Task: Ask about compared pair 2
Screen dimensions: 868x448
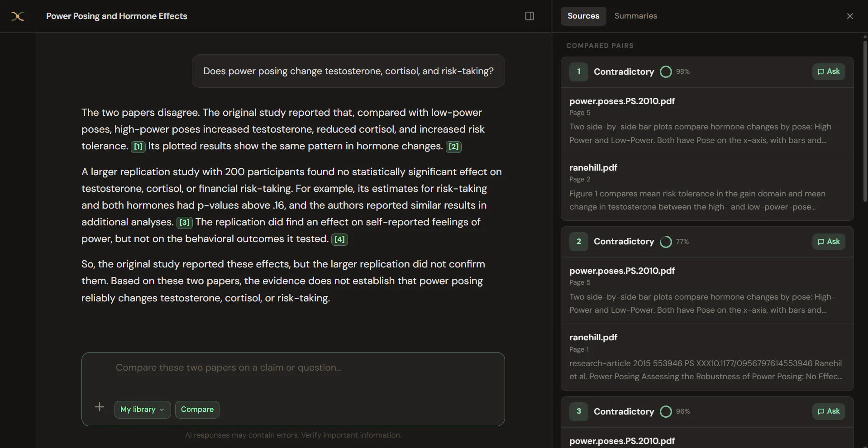Action: [x=829, y=242]
